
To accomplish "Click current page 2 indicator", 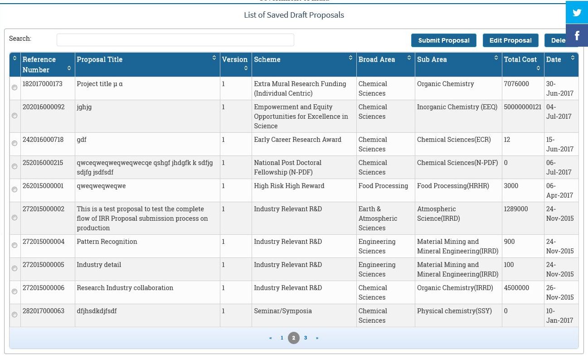I will click(294, 338).
